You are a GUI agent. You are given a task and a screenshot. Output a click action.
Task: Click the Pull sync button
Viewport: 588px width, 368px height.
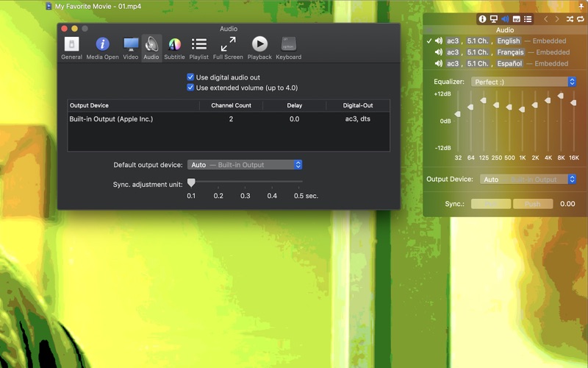(x=490, y=204)
